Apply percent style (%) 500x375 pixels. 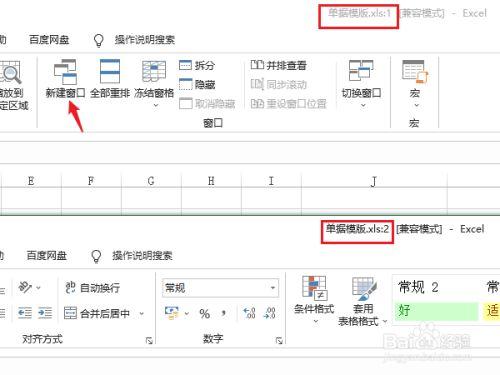[204, 313]
